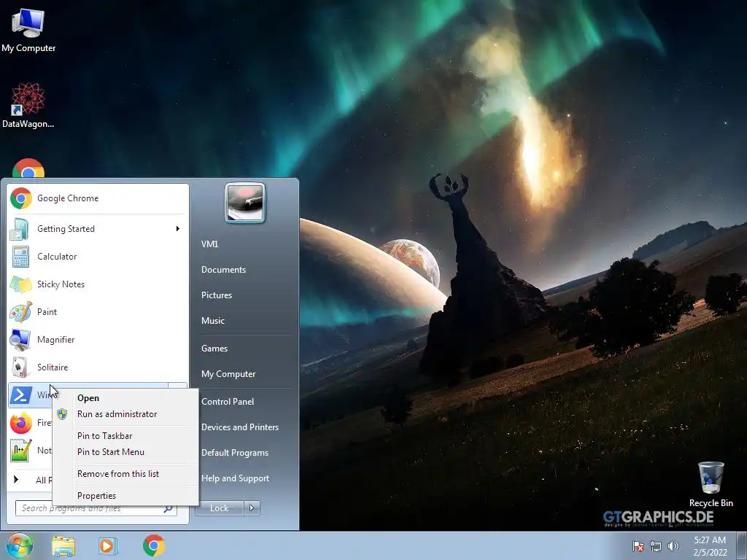Image resolution: width=747 pixels, height=560 pixels.
Task: Click the network tray icon
Action: click(656, 546)
